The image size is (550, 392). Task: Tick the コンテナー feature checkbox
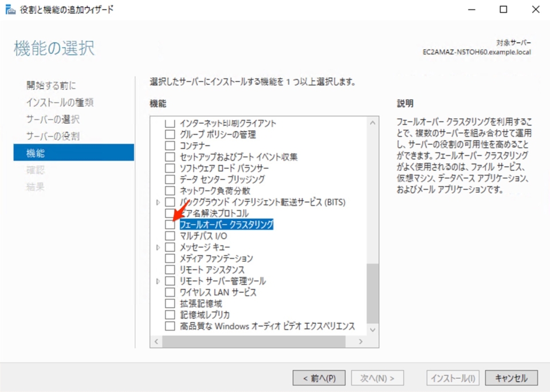click(170, 146)
